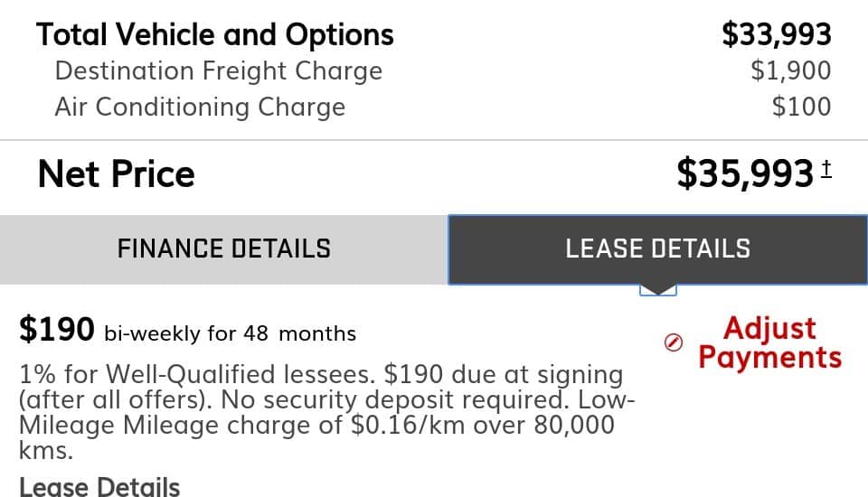Viewport: 868px width, 497px height.
Task: Click the horizontal divider above Net Price
Action: 434,141
